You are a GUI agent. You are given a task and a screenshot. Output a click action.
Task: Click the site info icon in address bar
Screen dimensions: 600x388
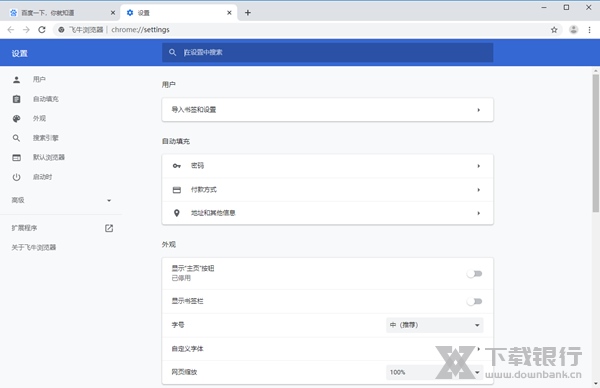pyautogui.click(x=61, y=29)
